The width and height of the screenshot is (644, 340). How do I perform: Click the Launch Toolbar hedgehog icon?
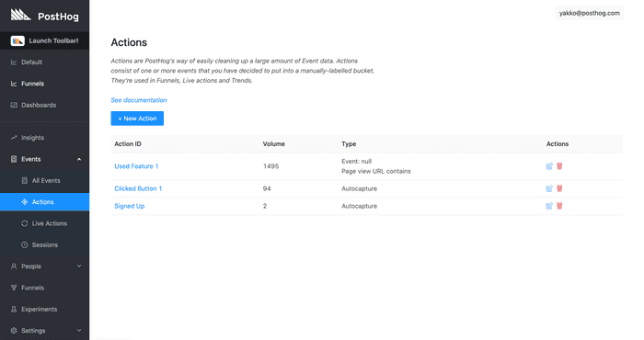click(17, 40)
